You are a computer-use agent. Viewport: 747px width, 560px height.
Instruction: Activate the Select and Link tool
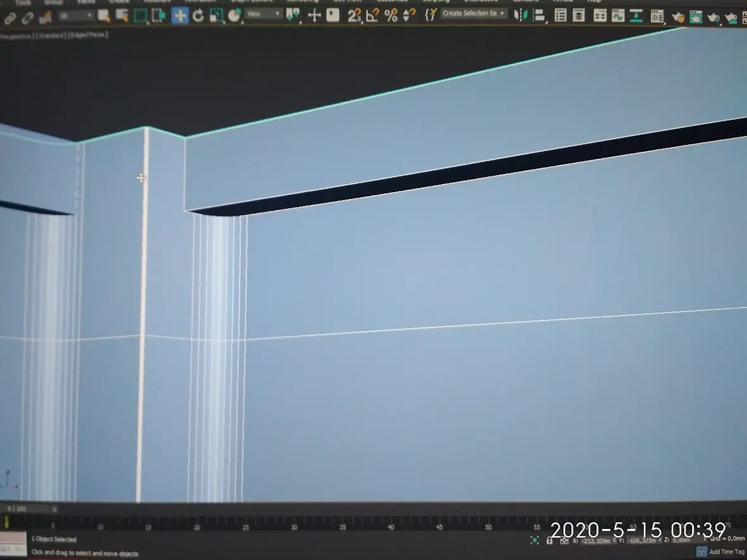(x=9, y=18)
